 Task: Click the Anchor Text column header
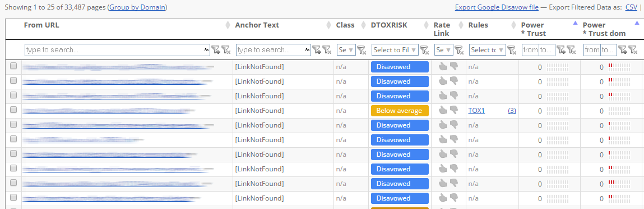tap(257, 25)
